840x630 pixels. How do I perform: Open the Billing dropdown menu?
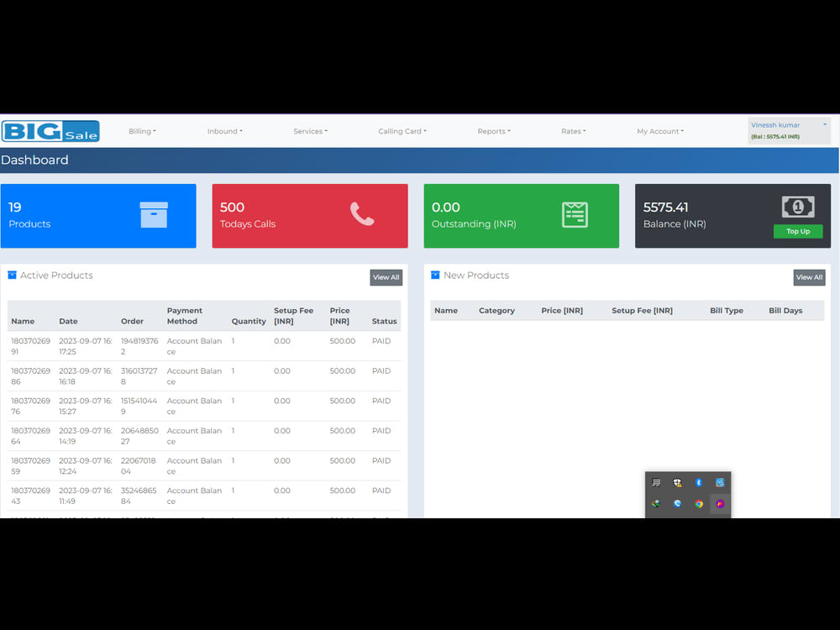click(x=142, y=131)
